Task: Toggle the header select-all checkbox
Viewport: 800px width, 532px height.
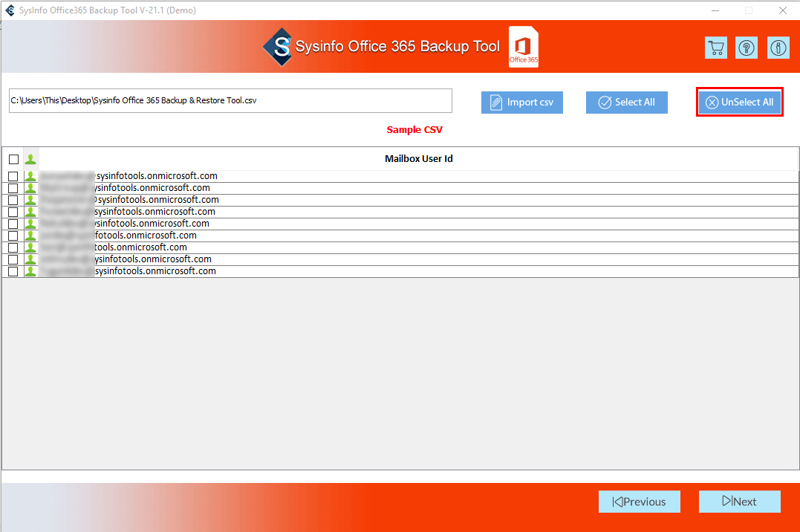Action: pyautogui.click(x=14, y=159)
